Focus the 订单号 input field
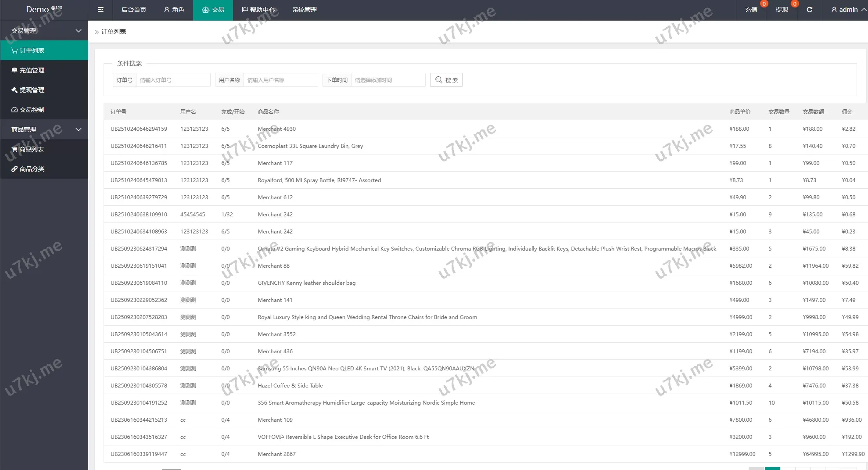Image resolution: width=868 pixels, height=470 pixels. (x=173, y=80)
